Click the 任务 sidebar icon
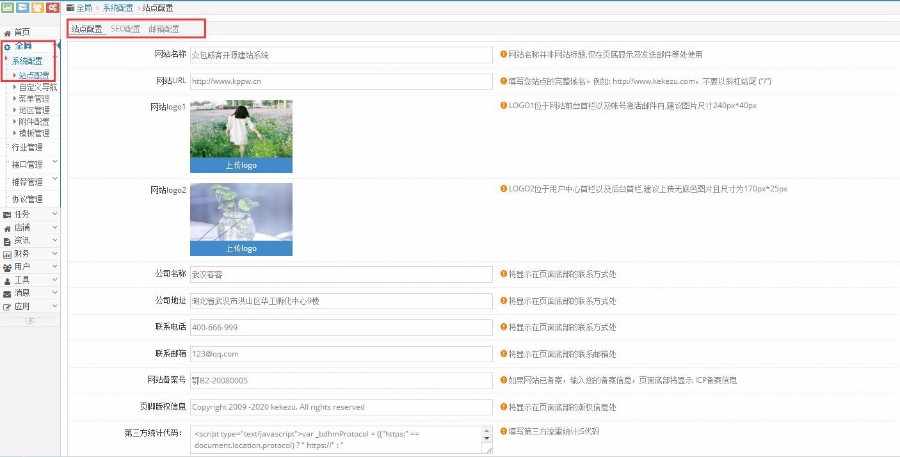 point(7,215)
